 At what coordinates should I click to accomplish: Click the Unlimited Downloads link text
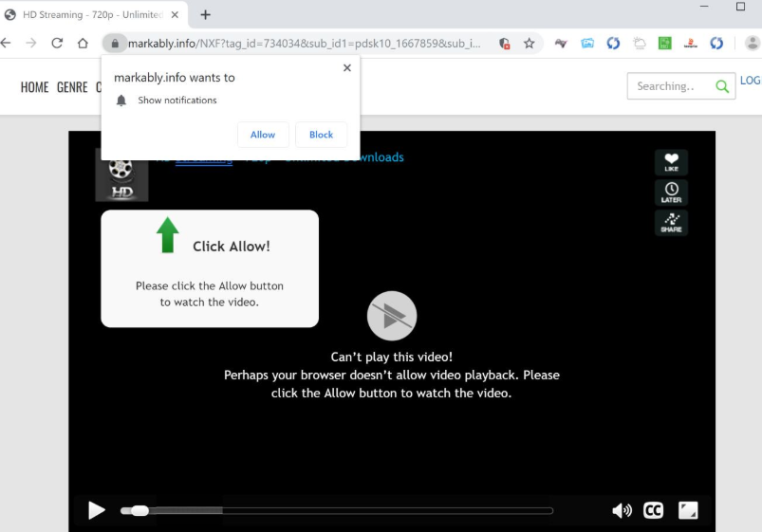344,156
